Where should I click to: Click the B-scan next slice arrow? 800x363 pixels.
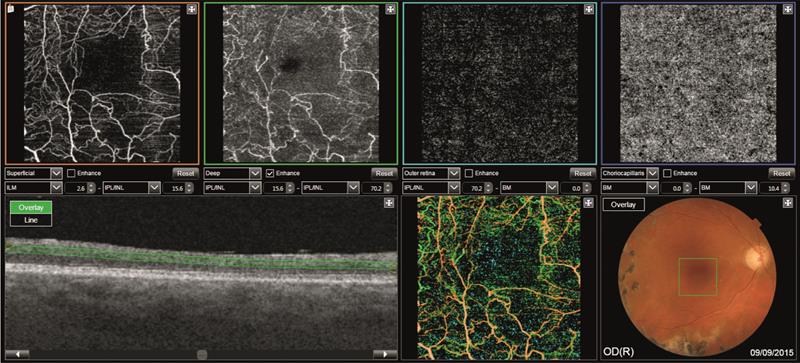(x=385, y=354)
